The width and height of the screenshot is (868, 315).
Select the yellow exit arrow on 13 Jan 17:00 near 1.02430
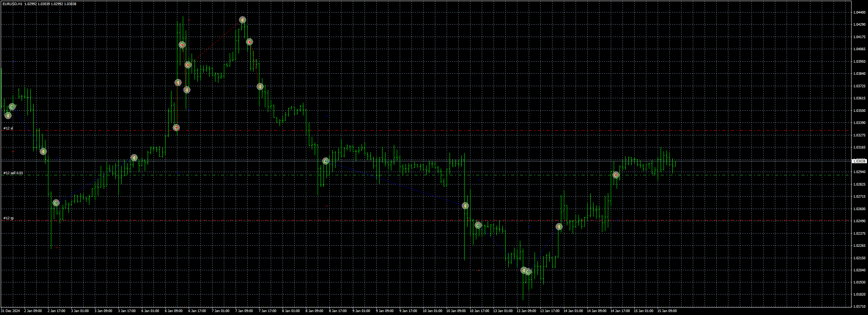point(559,227)
